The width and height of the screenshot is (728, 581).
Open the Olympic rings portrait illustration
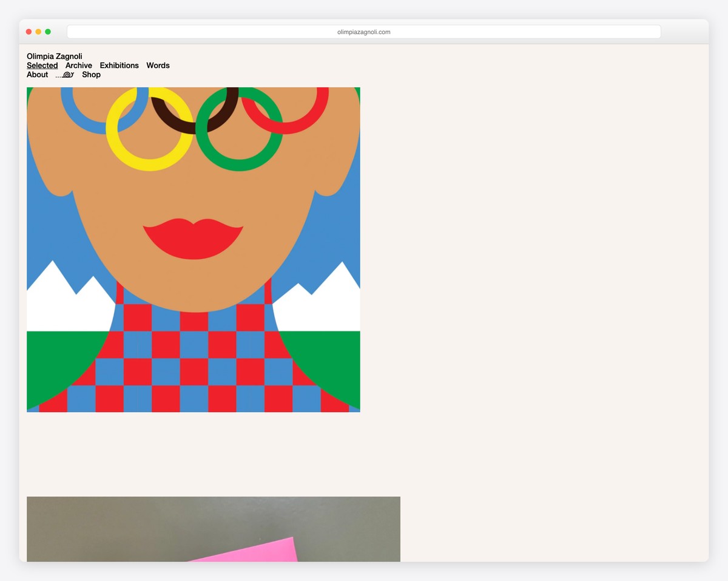tap(193, 249)
